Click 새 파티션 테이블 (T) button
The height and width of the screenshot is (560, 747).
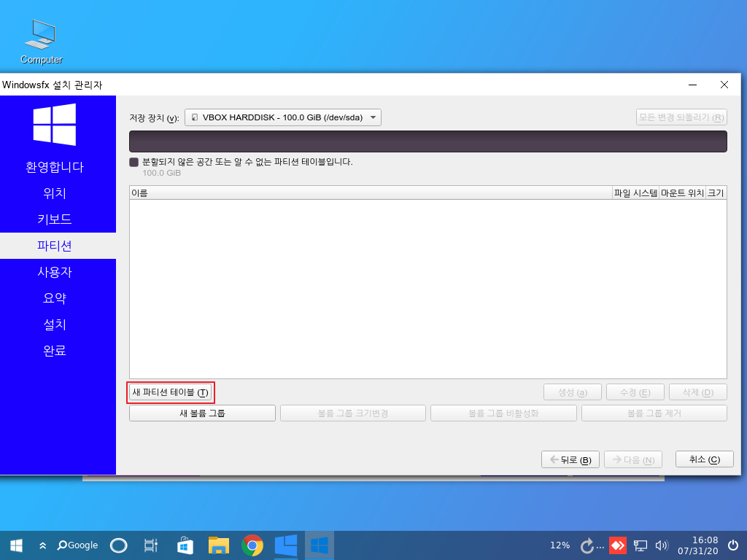pos(170,392)
